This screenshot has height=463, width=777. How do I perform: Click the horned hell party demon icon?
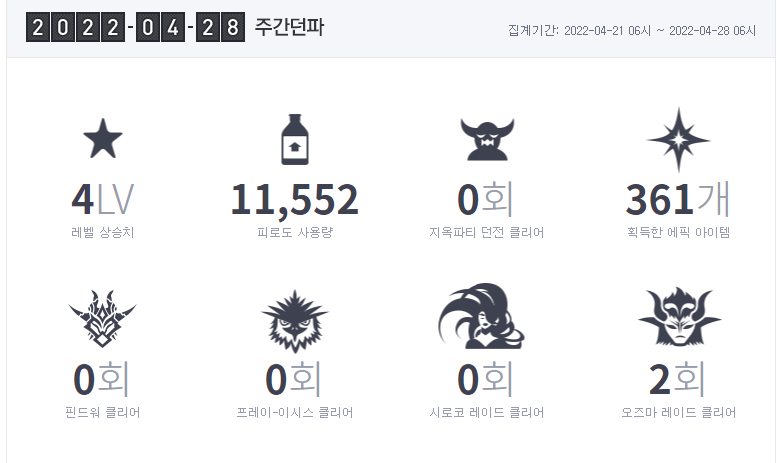(487, 139)
